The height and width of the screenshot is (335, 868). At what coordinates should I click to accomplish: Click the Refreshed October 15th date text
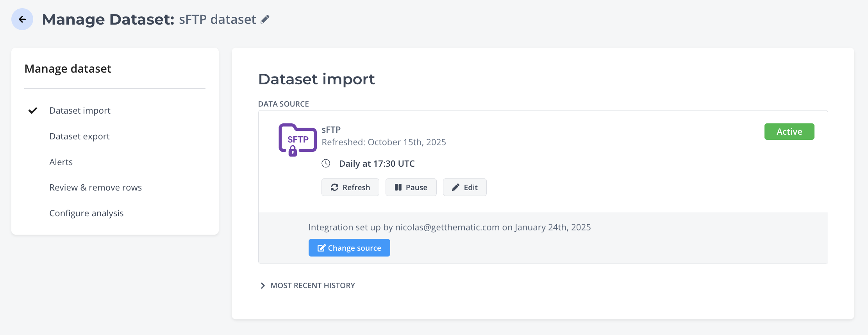(x=384, y=142)
